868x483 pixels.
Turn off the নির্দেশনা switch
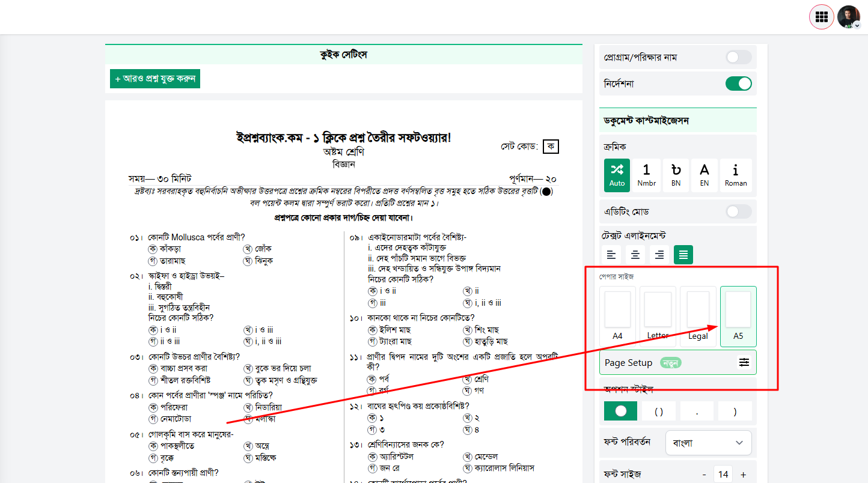click(739, 84)
